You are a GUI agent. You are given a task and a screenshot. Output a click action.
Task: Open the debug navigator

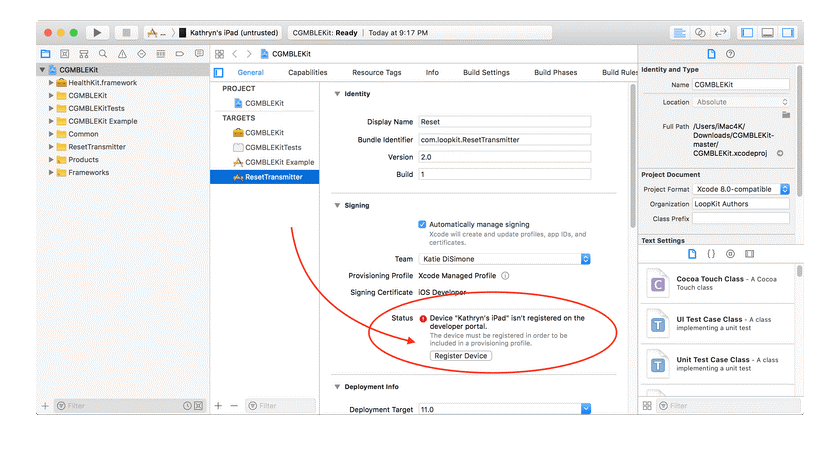coord(161,54)
